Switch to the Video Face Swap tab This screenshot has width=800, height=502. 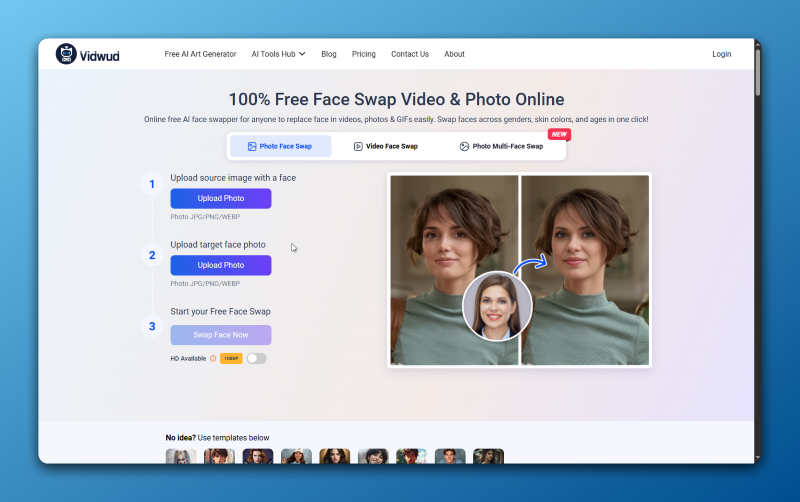point(386,146)
